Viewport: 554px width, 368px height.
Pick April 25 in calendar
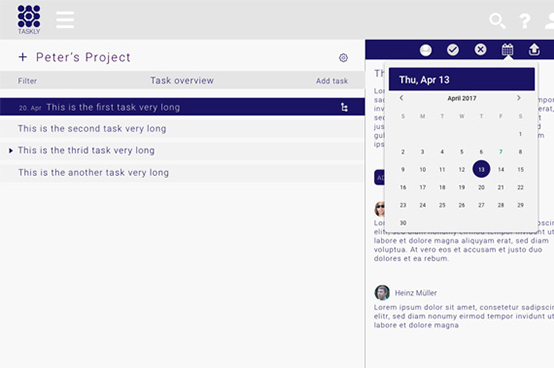click(x=442, y=205)
